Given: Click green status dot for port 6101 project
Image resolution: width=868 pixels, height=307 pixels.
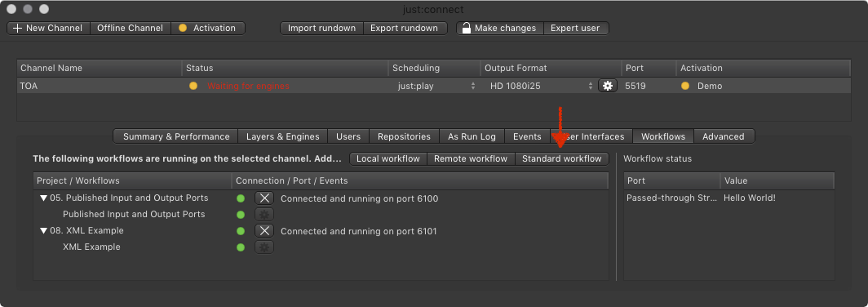Looking at the screenshot, I should pyautogui.click(x=240, y=230).
